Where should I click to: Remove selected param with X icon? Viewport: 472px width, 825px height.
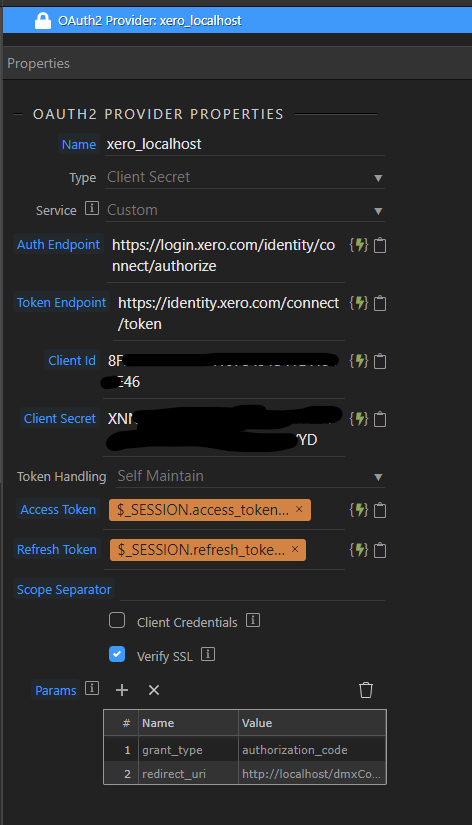pyautogui.click(x=154, y=690)
